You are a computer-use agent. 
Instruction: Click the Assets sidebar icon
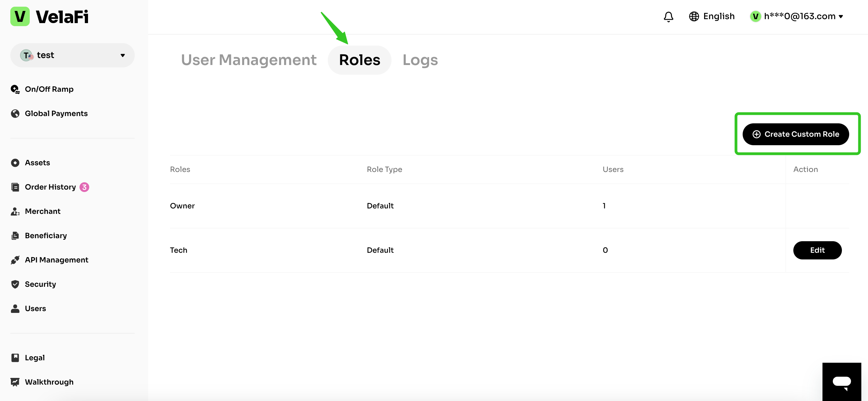(x=15, y=163)
